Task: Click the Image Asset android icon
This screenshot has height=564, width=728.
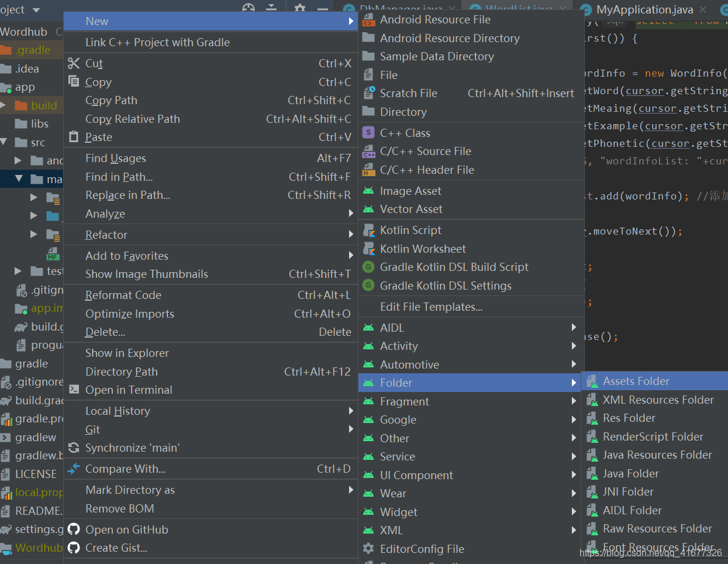Action: coord(368,191)
